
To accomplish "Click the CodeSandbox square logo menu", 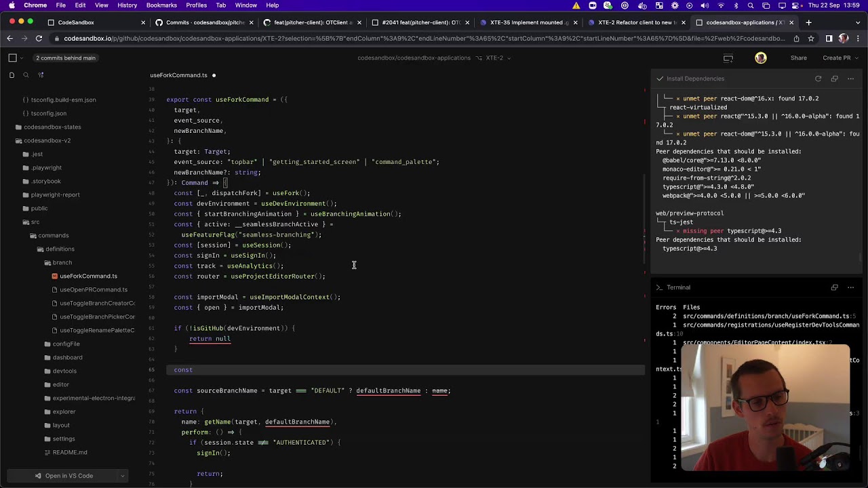I will (12, 58).
